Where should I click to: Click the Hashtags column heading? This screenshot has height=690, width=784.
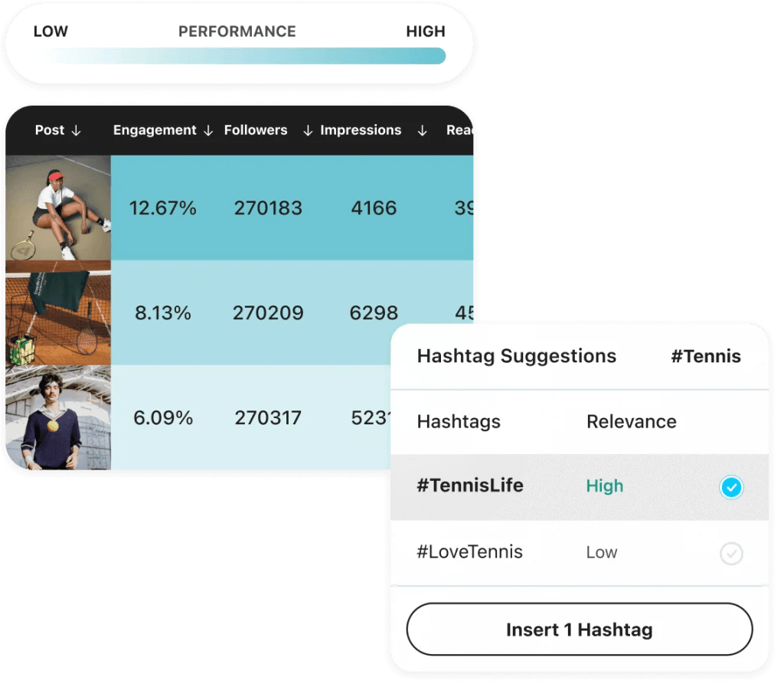[x=459, y=421]
